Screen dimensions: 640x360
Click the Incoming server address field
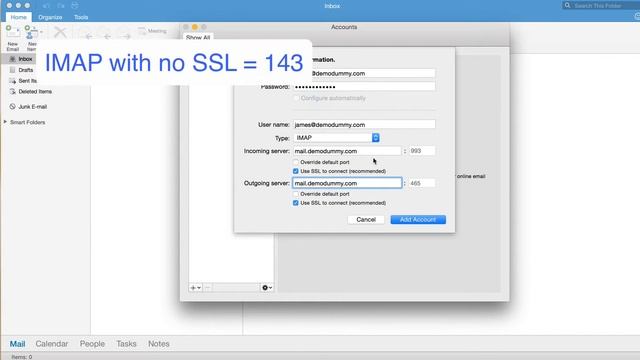click(347, 151)
